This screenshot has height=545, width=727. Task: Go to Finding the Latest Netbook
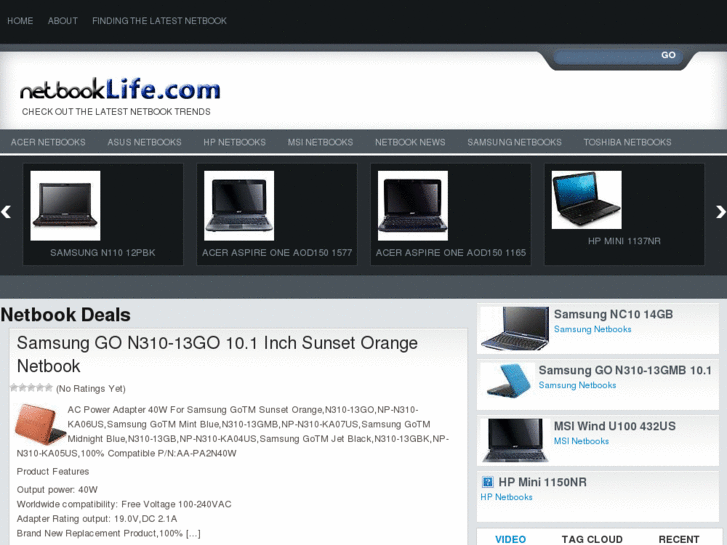coord(159,21)
